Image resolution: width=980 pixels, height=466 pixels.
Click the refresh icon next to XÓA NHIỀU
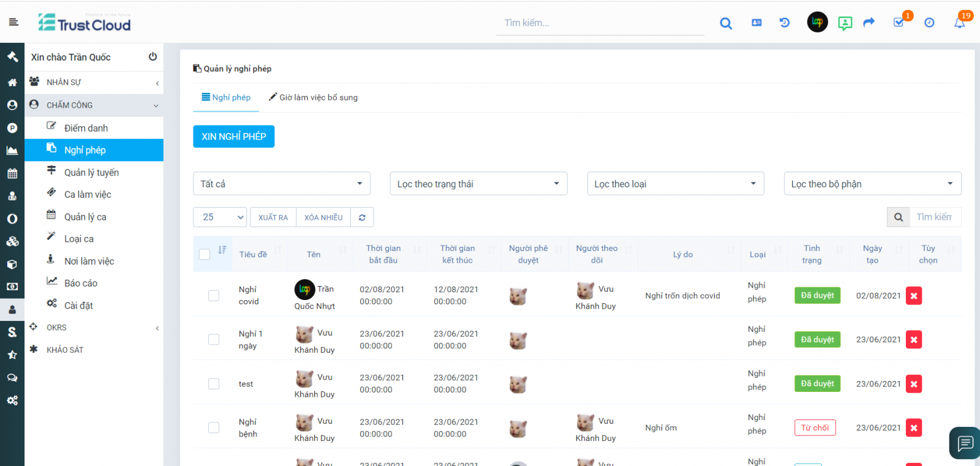click(x=362, y=217)
